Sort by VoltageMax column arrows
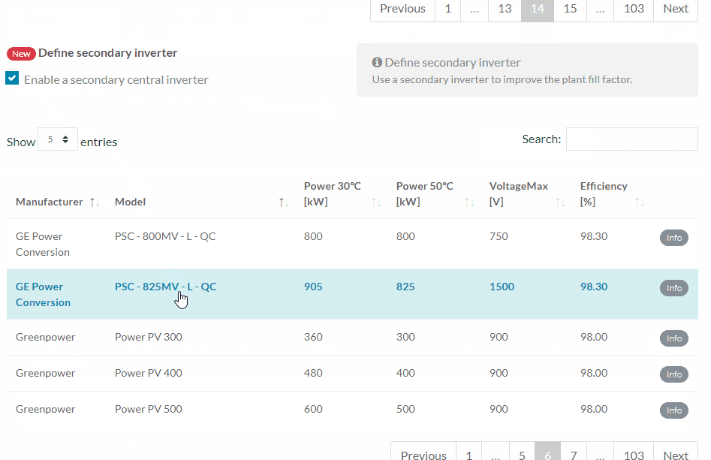Viewport: 711px width, 460px height. click(x=560, y=202)
